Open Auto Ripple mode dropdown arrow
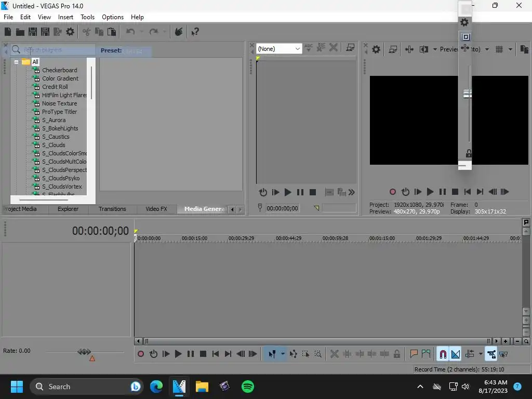 click(481, 354)
